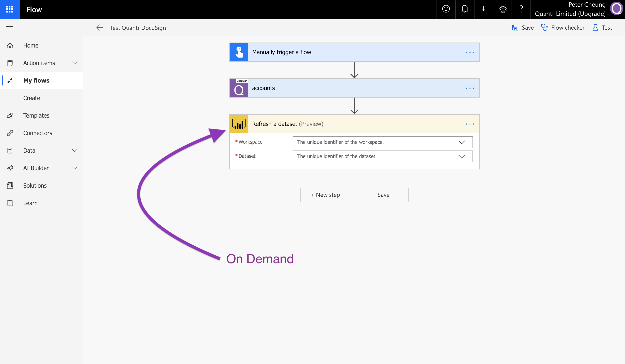Click the Solutions icon
Image resolution: width=625 pixels, height=364 pixels.
pyautogui.click(x=10, y=185)
